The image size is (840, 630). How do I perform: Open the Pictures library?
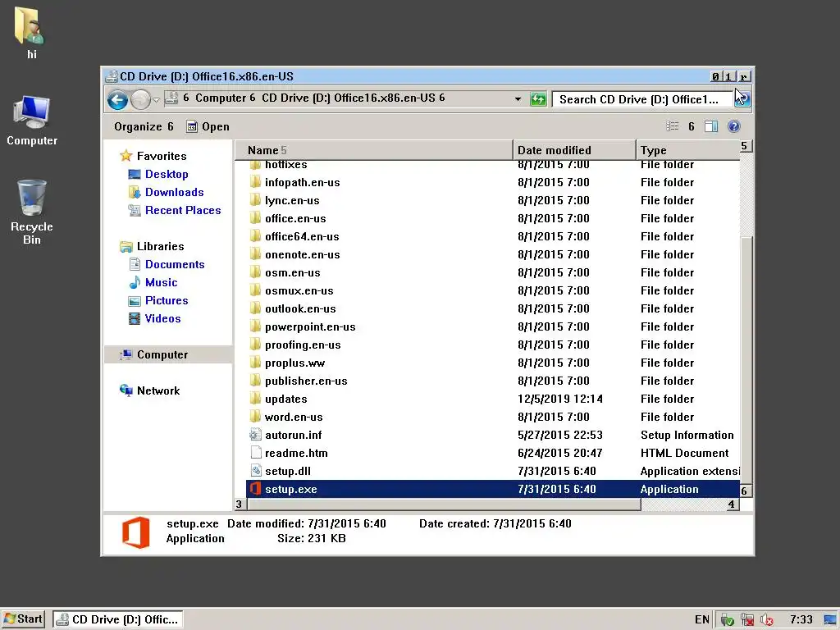[158, 300]
